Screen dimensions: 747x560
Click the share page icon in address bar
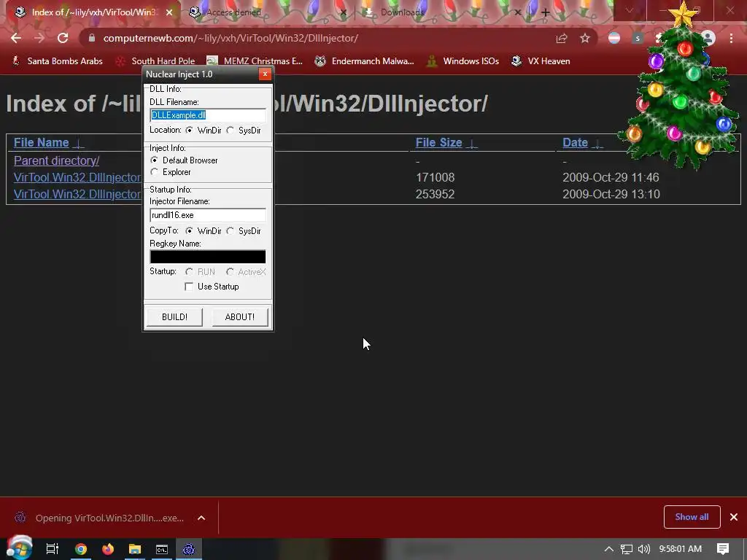[562, 38]
